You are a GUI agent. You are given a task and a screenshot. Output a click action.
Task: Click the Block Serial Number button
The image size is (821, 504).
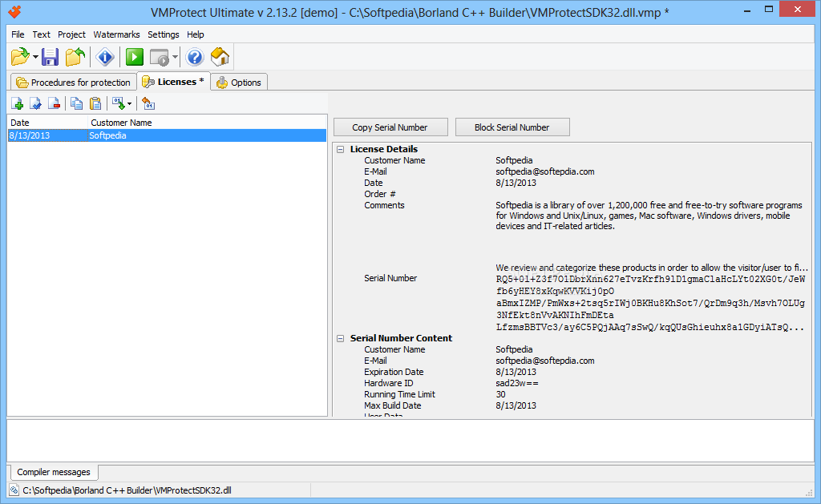(x=512, y=127)
